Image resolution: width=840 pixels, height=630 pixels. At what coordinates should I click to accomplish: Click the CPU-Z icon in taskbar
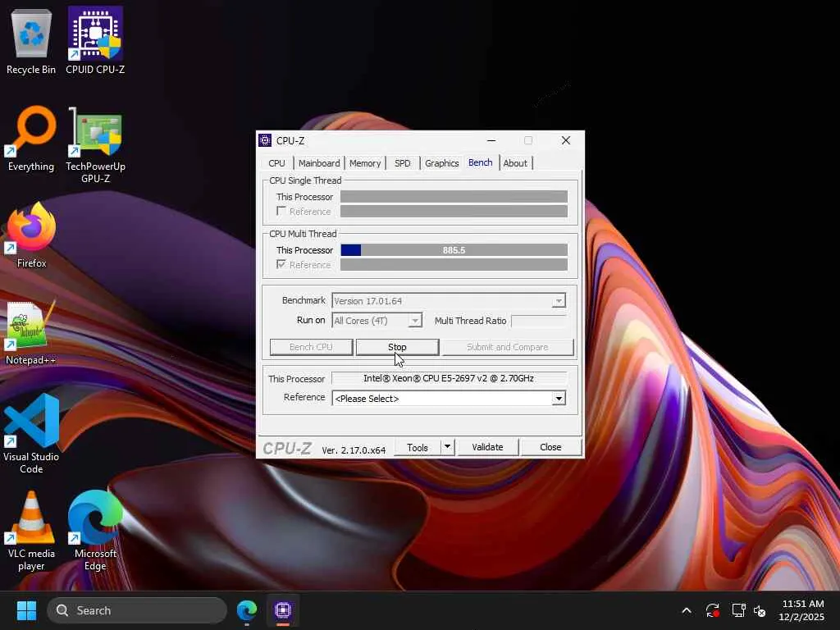[x=283, y=610]
